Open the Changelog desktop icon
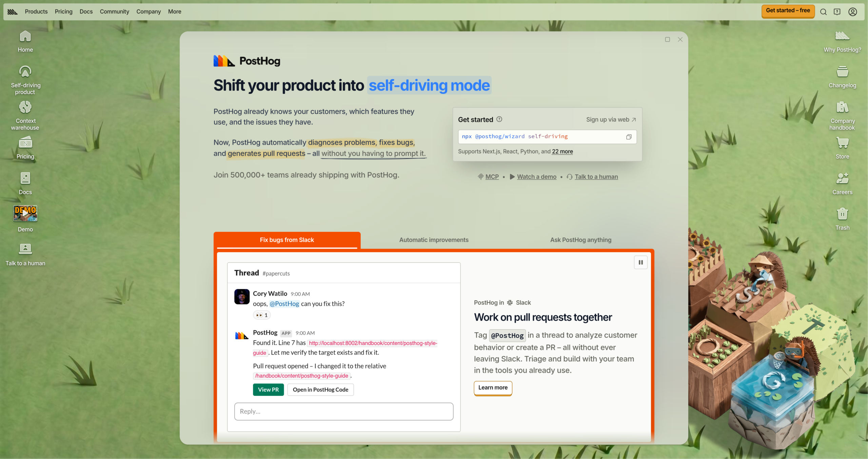Screen dimensions: 868x459 tap(842, 77)
